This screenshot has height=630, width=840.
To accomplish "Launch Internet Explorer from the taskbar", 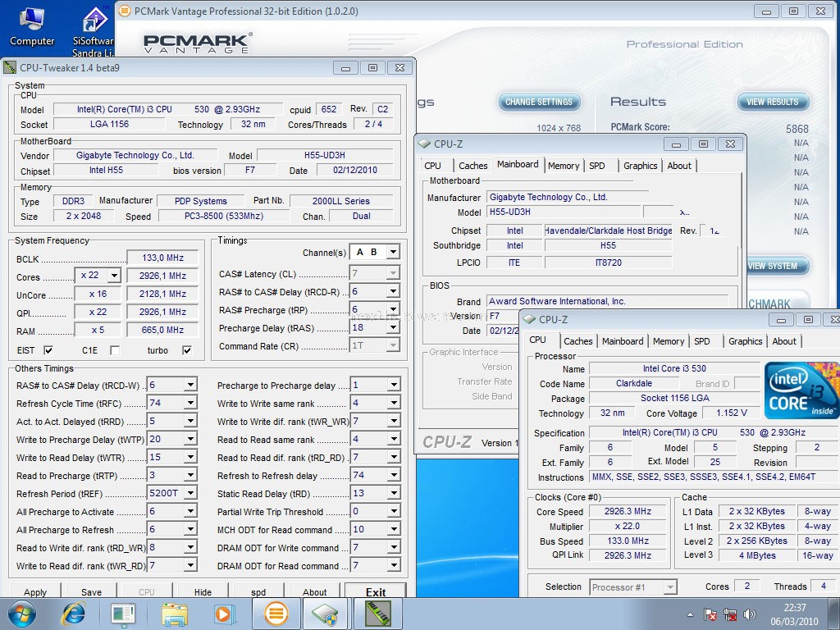I will [x=73, y=614].
